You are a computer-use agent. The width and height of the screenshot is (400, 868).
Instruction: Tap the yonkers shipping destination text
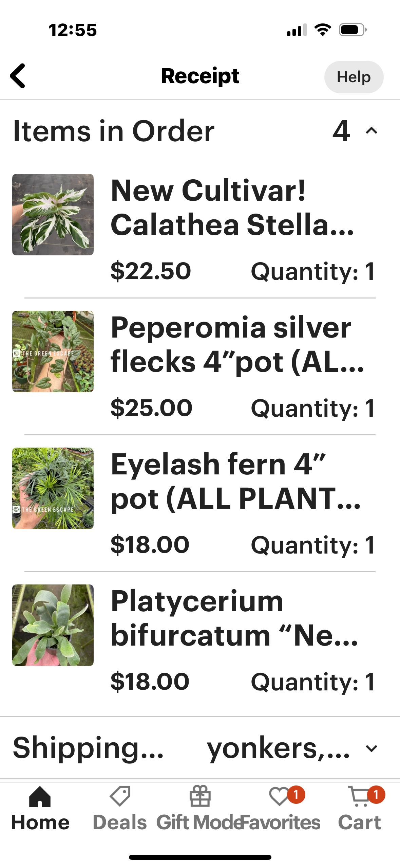tap(278, 748)
